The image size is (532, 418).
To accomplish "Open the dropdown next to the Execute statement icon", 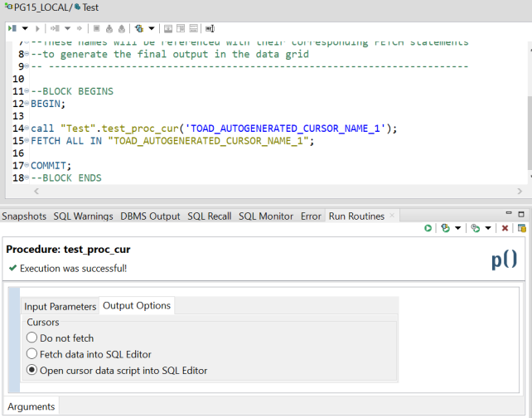I will tap(25, 28).
